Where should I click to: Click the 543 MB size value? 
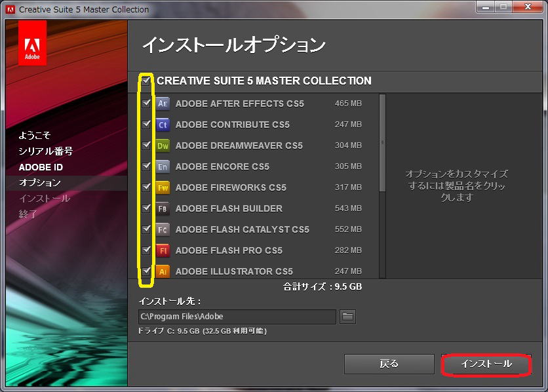tap(348, 208)
